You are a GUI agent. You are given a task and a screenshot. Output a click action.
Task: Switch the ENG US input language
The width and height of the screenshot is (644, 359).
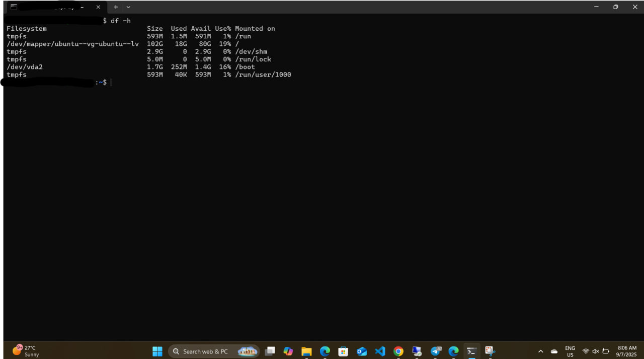(x=570, y=351)
